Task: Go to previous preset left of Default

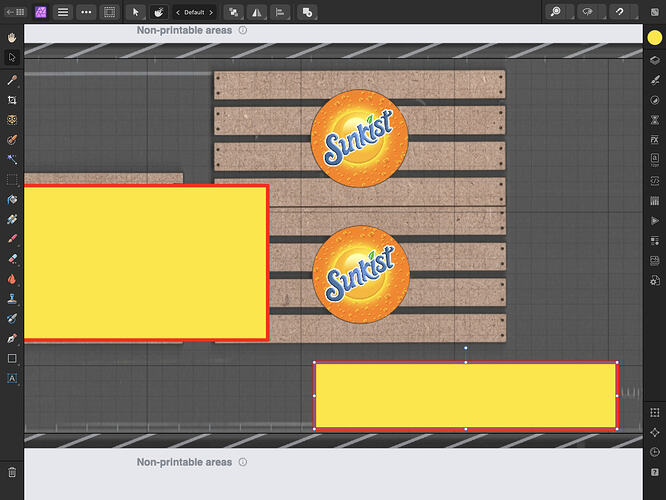Action: pos(178,12)
